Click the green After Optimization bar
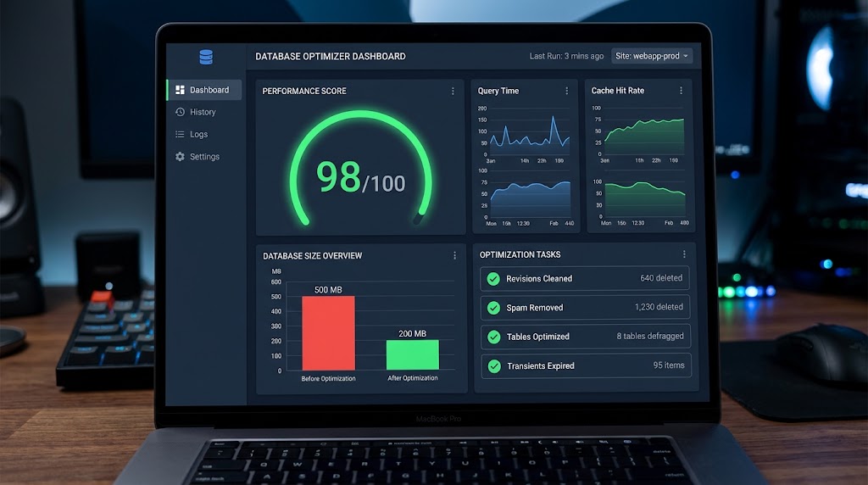 point(413,354)
